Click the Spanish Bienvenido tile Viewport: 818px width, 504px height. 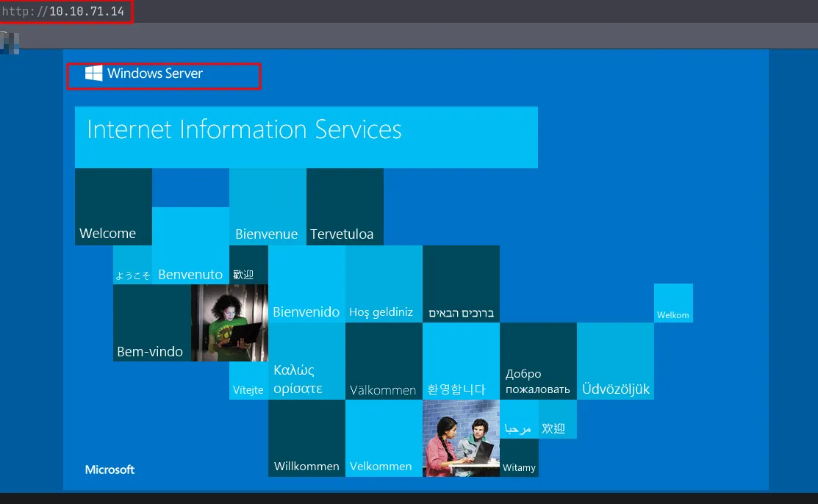point(306,284)
